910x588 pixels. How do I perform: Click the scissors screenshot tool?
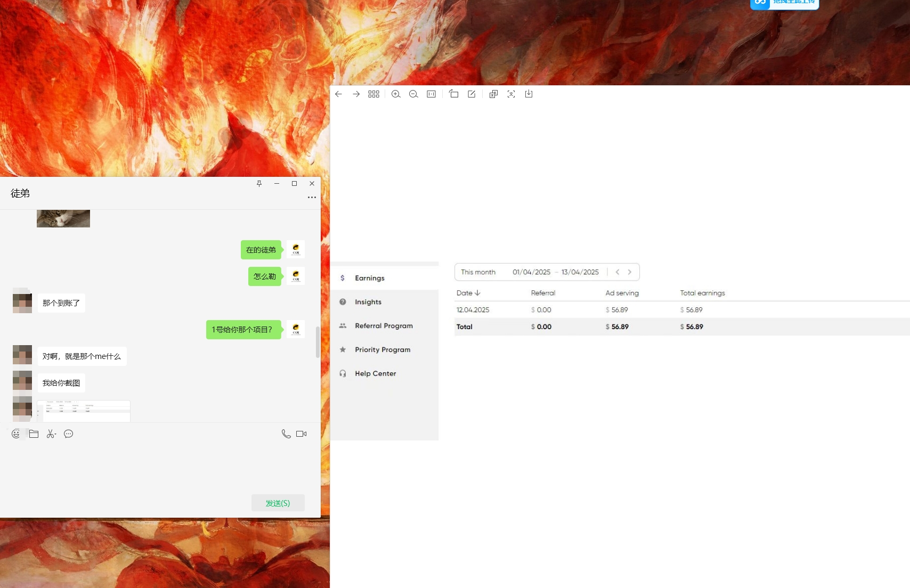click(51, 434)
